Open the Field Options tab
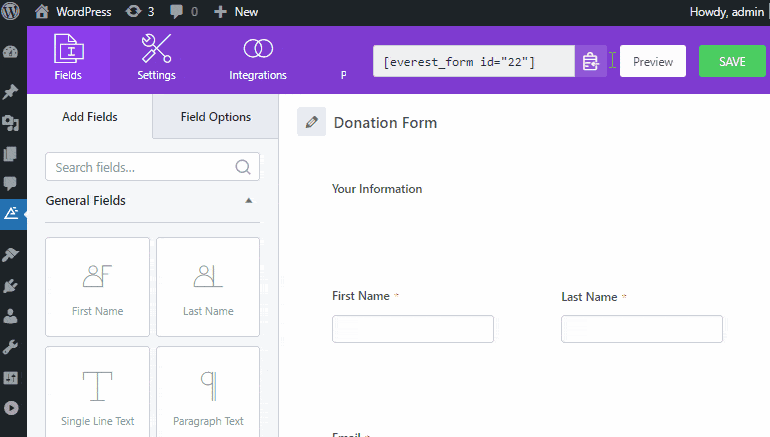Image resolution: width=770 pixels, height=437 pixels. (216, 117)
